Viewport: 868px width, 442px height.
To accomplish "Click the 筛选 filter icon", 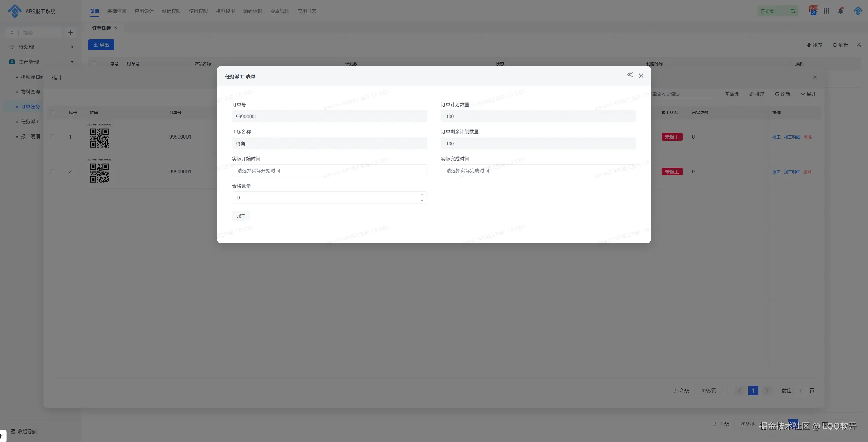I will click(727, 94).
